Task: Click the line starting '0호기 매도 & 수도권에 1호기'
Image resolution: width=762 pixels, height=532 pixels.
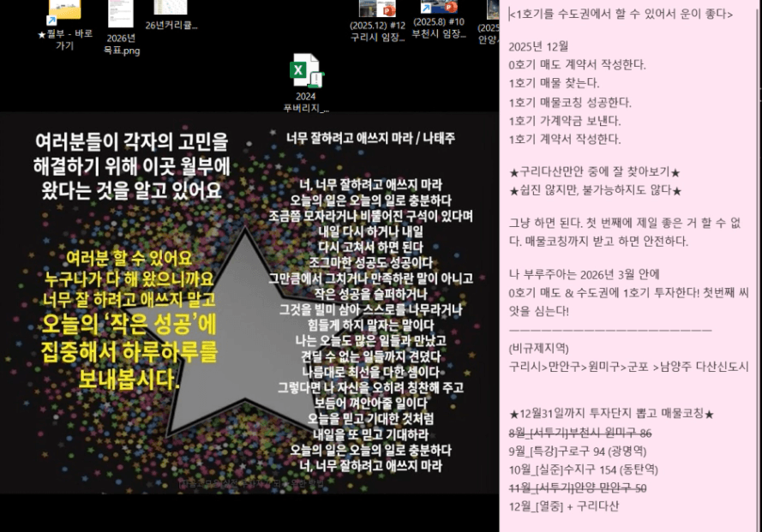Action: [628, 293]
